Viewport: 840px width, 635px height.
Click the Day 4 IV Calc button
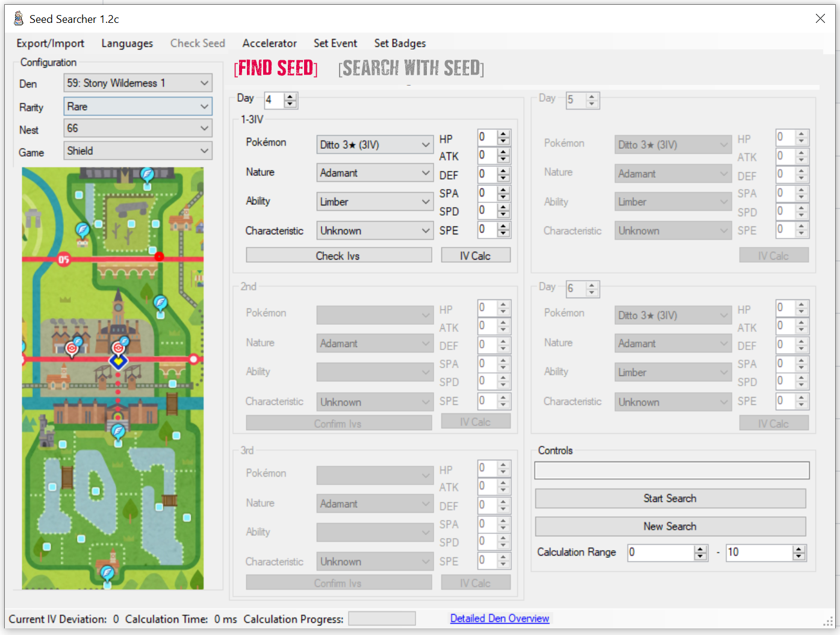tap(476, 255)
